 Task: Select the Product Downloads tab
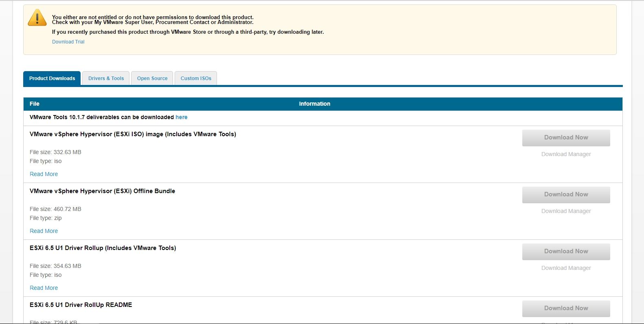52,78
